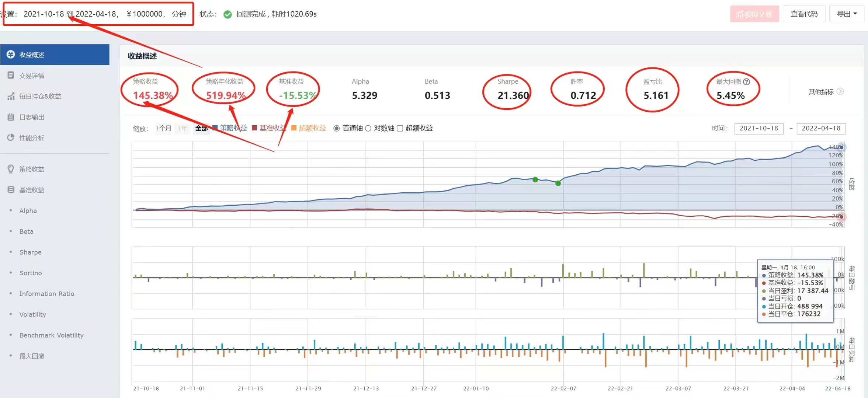Click the 性能分析 pie chart icon
868x398 pixels.
(x=11, y=137)
